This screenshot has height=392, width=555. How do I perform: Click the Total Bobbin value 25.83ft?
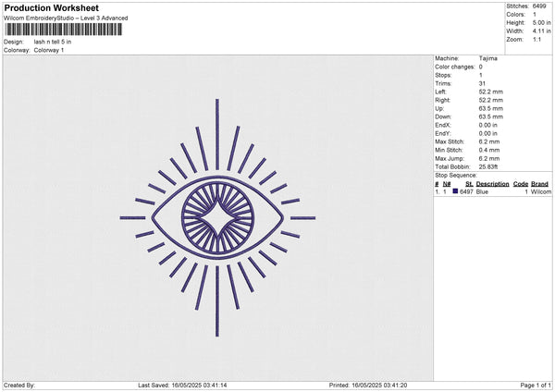(488, 166)
